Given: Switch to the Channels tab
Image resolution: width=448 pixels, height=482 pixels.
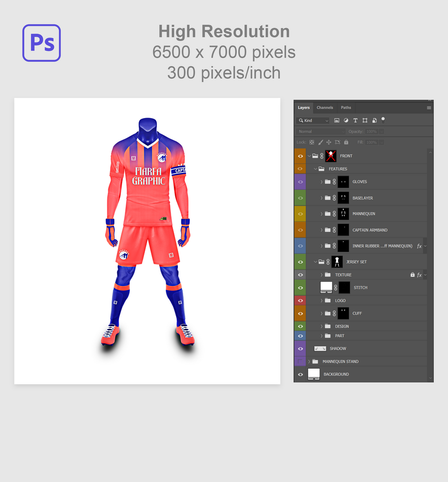Looking at the screenshot, I should pyautogui.click(x=325, y=108).
